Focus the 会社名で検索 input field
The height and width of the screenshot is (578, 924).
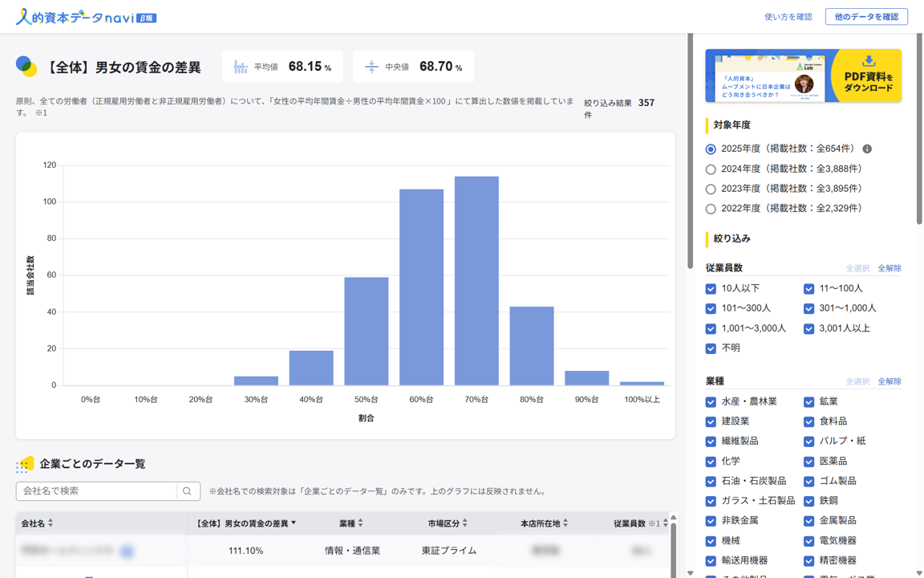[x=96, y=491]
